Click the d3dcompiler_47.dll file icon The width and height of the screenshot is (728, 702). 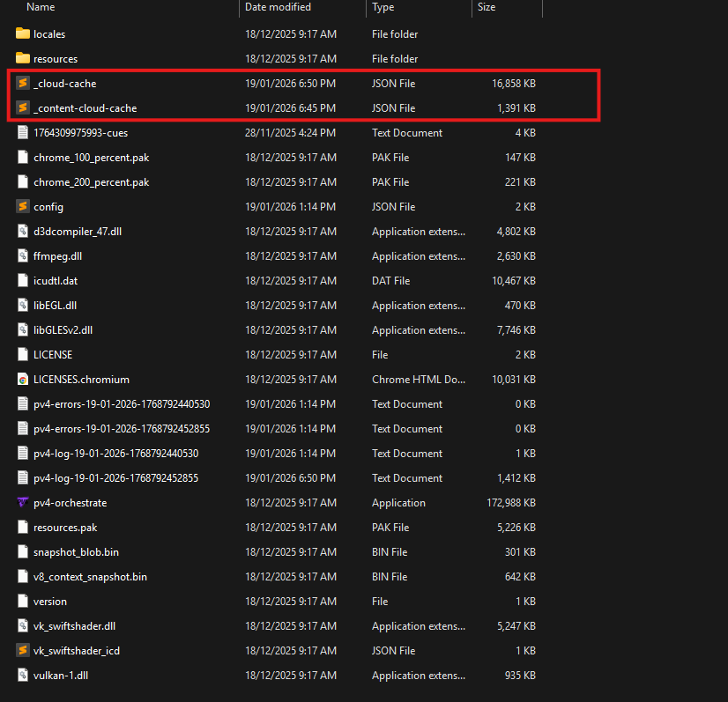point(23,231)
